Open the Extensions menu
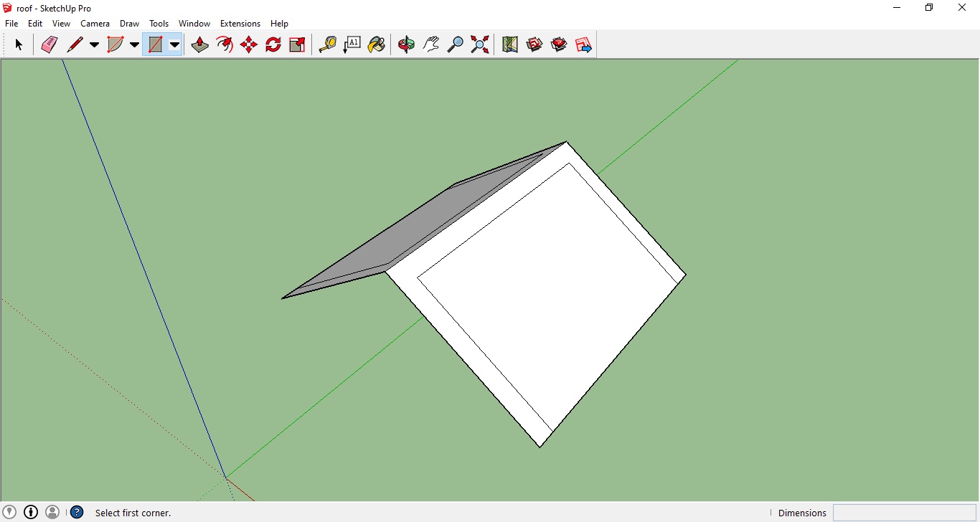 click(240, 23)
